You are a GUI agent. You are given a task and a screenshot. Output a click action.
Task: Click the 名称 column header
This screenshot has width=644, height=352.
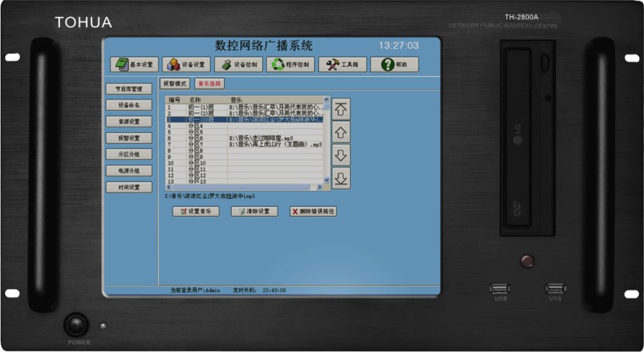tap(206, 99)
